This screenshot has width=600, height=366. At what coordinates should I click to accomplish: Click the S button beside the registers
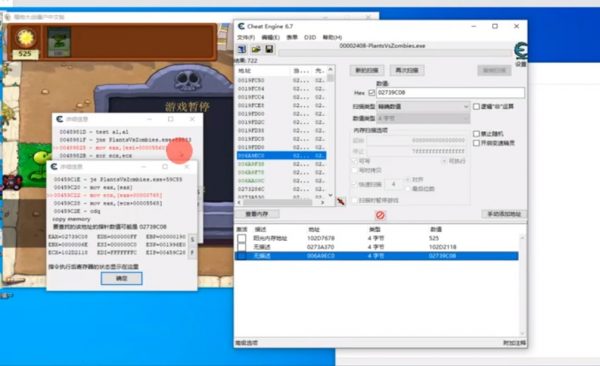pos(192,240)
